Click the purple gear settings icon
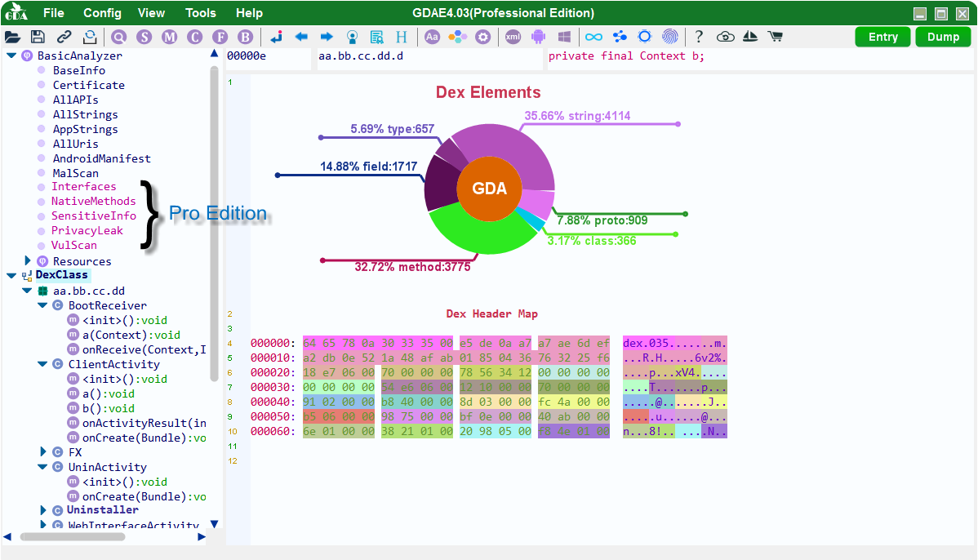The width and height of the screenshot is (978, 560). [482, 37]
